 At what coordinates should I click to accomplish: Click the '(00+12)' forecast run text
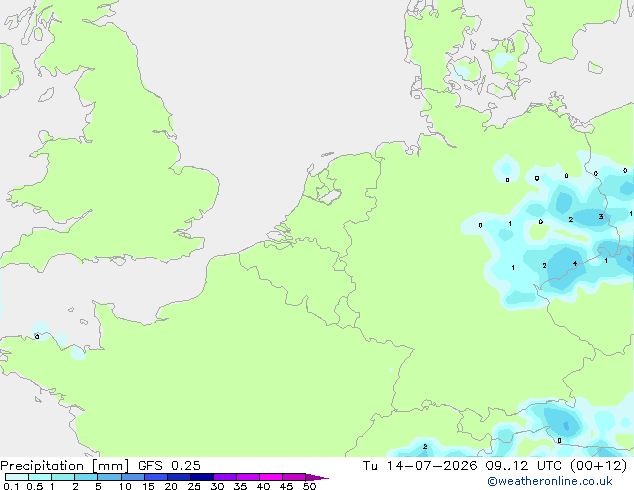[598, 466]
